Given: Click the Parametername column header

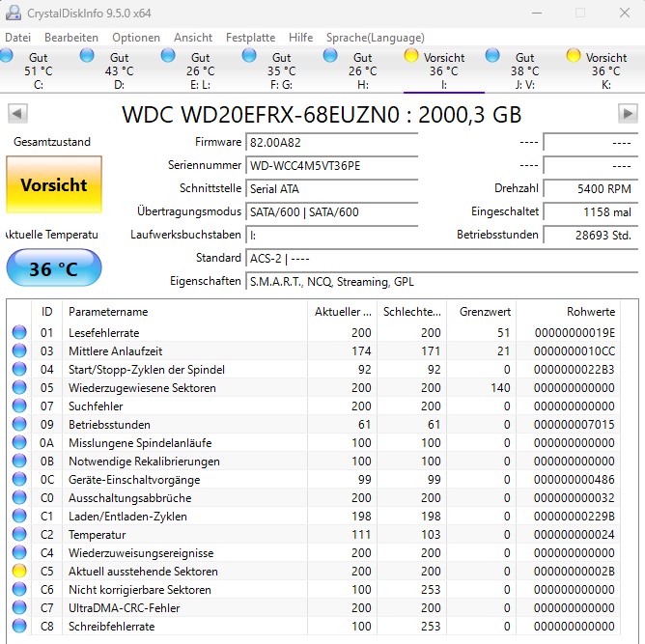Looking at the screenshot, I should [x=184, y=311].
